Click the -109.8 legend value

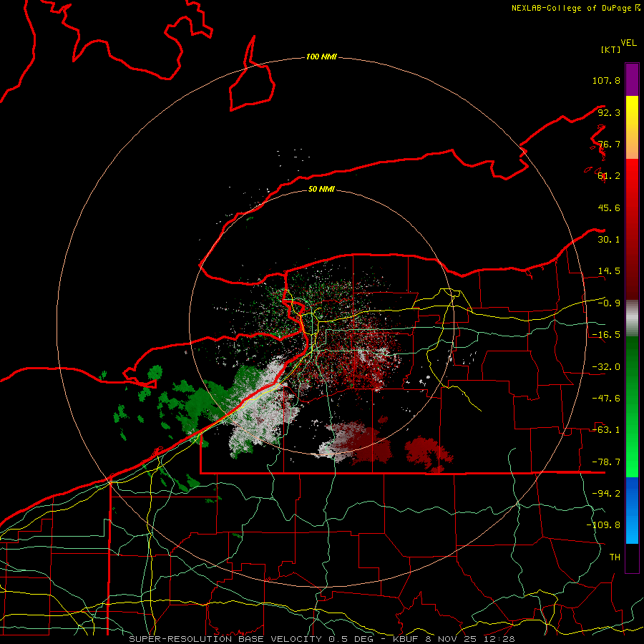(x=603, y=525)
